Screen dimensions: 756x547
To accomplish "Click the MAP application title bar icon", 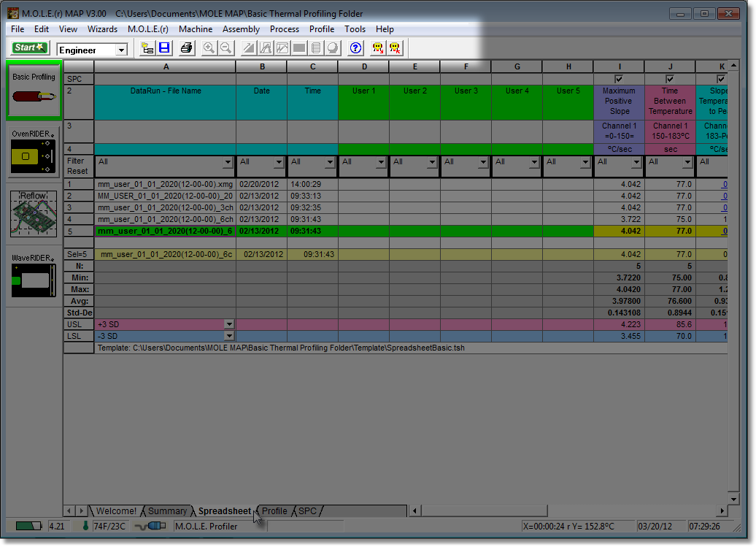I will click(13, 13).
